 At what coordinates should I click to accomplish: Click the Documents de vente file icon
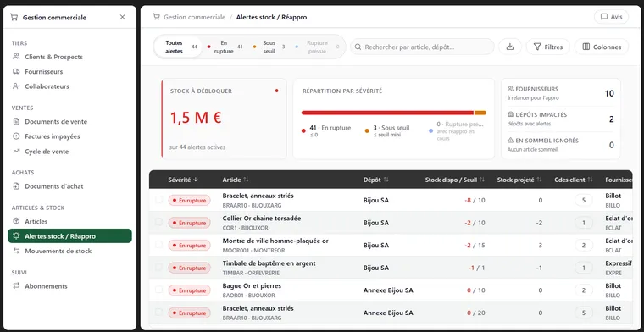[x=16, y=121]
